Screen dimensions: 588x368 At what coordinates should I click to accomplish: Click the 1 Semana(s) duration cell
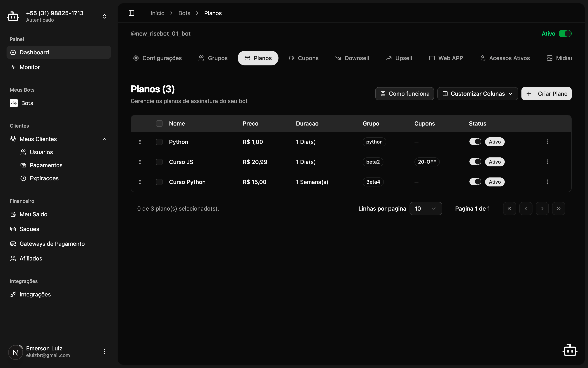[312, 182]
